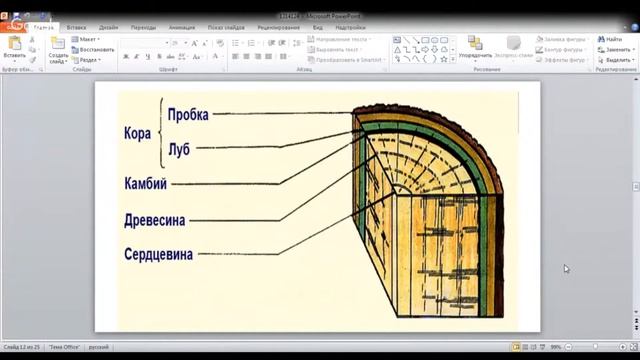Image resolution: width=640 pixels, height=360 pixels.
Task: Click the Format Painter brush icon
Action: click(x=32, y=60)
